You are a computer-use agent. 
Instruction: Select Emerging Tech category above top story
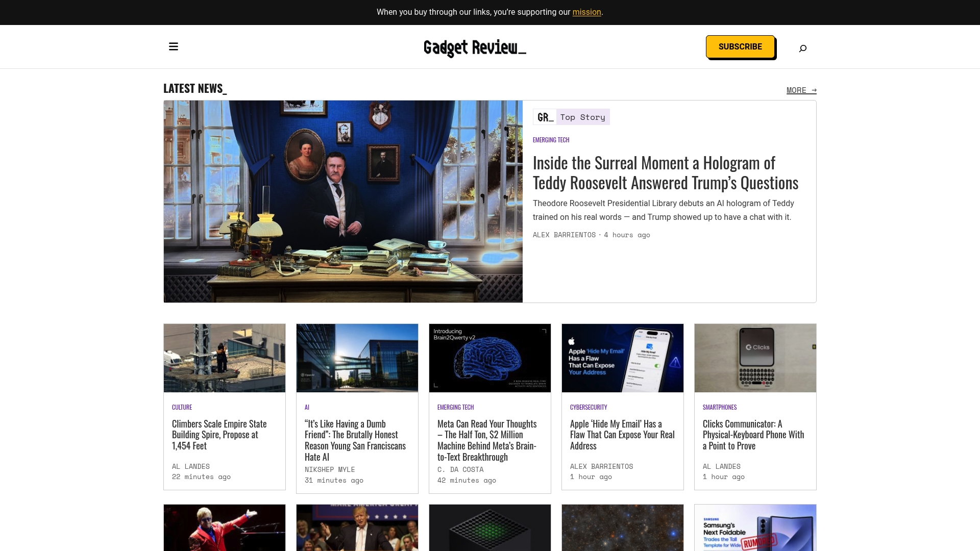pyautogui.click(x=551, y=140)
